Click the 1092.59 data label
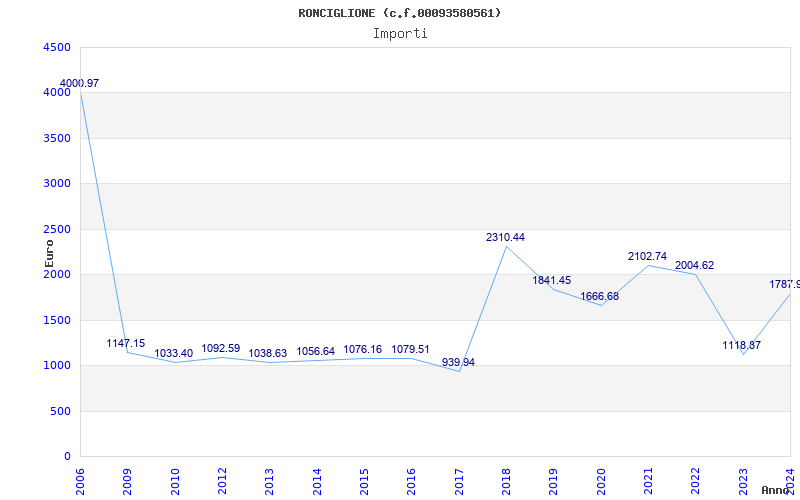 click(x=220, y=348)
